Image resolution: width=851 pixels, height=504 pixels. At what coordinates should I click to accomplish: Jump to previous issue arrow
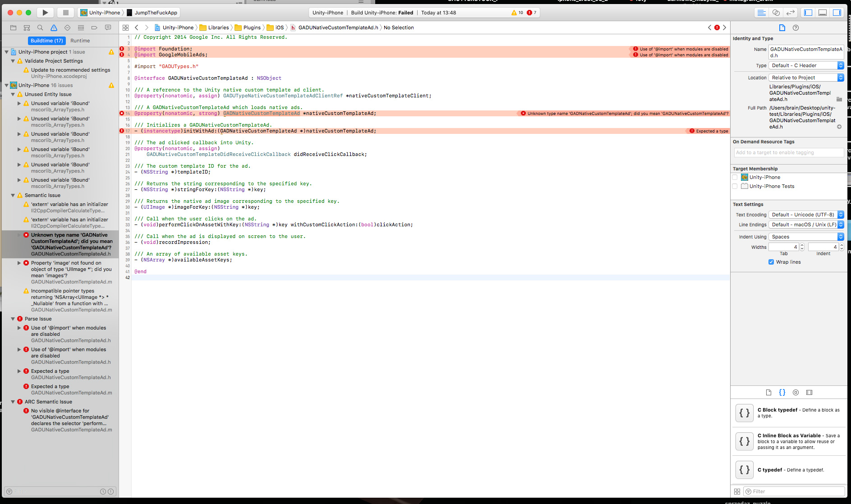tap(709, 27)
